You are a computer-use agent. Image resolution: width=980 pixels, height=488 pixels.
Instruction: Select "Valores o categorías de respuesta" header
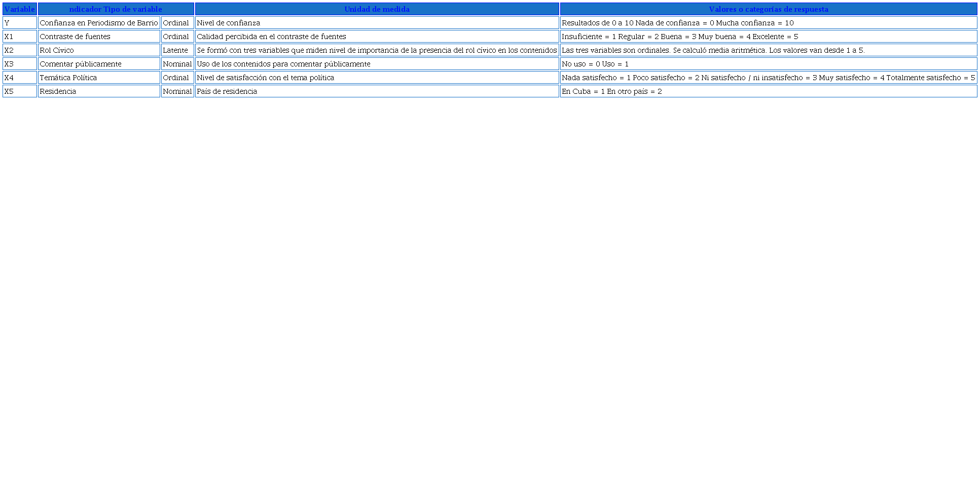[768, 9]
